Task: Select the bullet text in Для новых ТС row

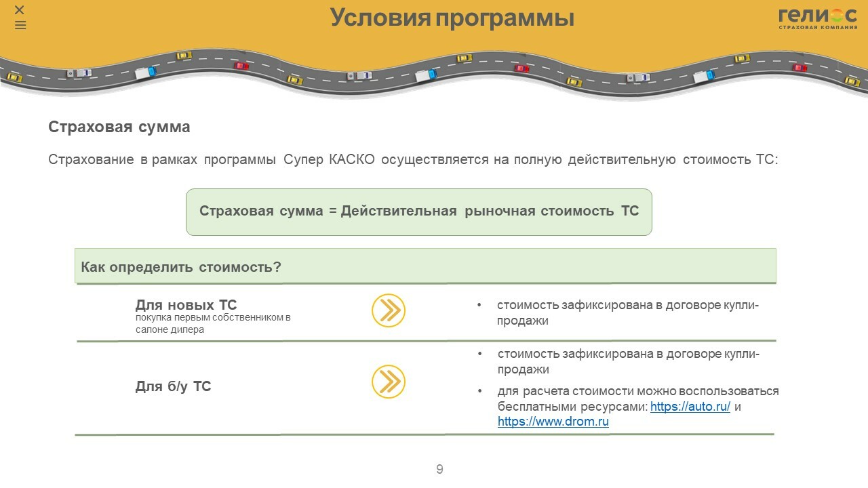Action: pyautogui.click(x=628, y=313)
